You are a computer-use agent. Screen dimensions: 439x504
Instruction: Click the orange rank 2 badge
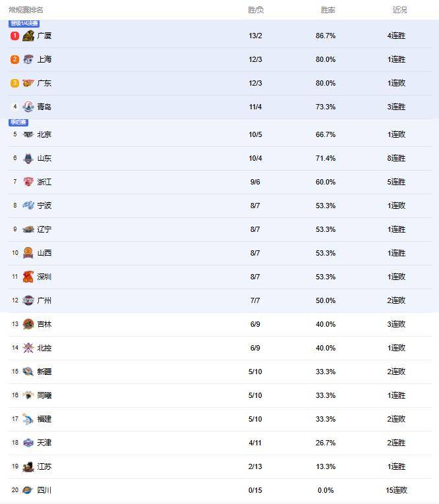point(15,59)
